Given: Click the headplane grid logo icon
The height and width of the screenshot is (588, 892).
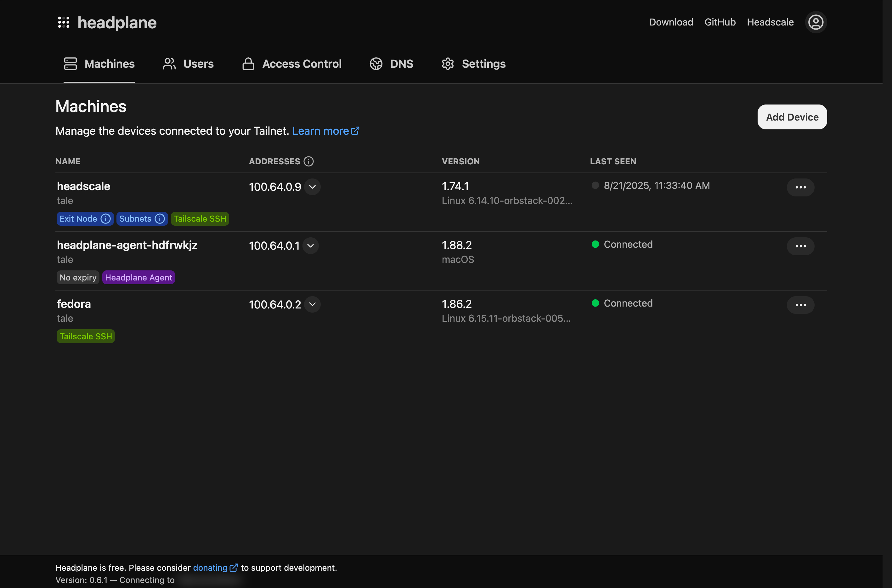Looking at the screenshot, I should pos(64,22).
